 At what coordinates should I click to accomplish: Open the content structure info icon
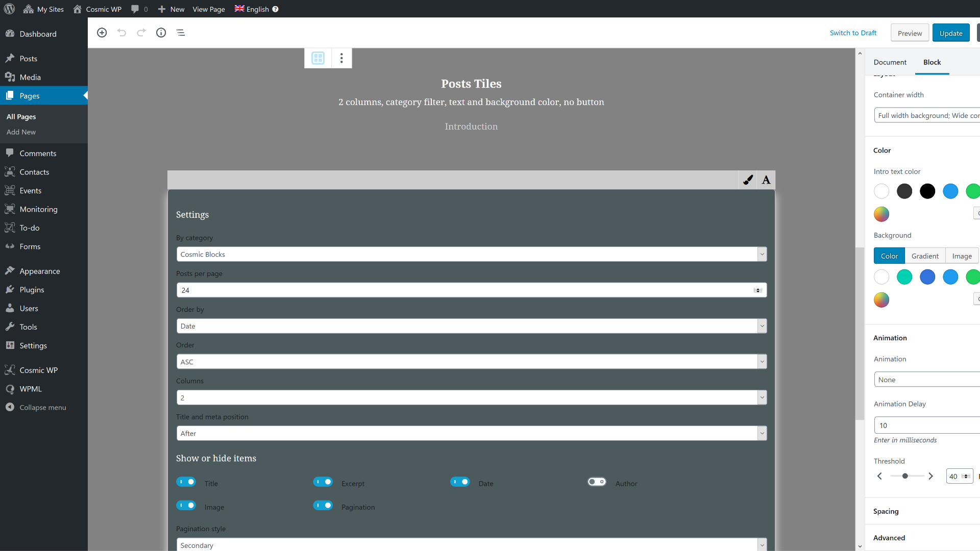point(161,33)
